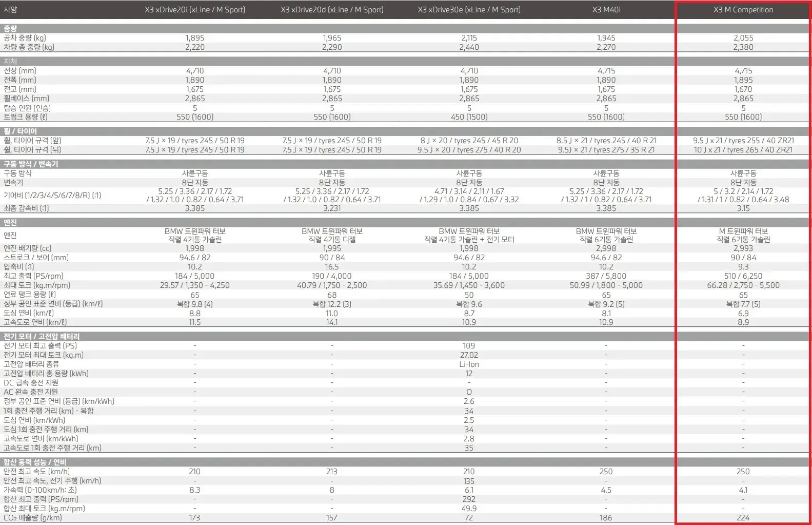Select the Li-Ion battery type cell

tap(469, 364)
